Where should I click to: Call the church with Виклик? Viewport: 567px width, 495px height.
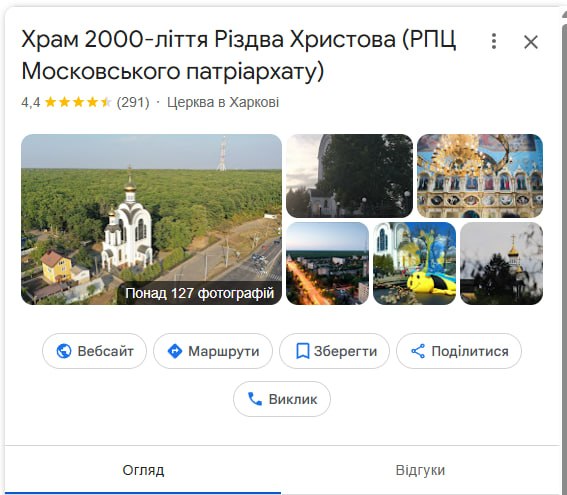coord(282,399)
